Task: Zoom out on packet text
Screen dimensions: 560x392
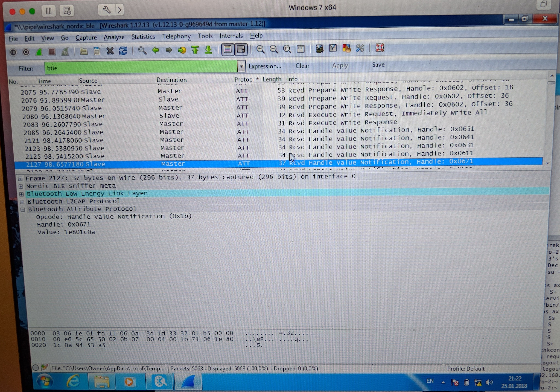Action: click(274, 49)
